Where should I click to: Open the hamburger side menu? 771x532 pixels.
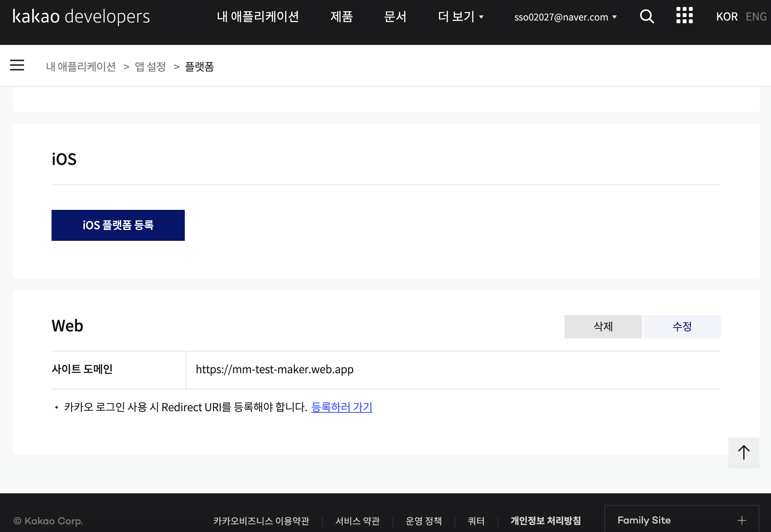pyautogui.click(x=17, y=65)
